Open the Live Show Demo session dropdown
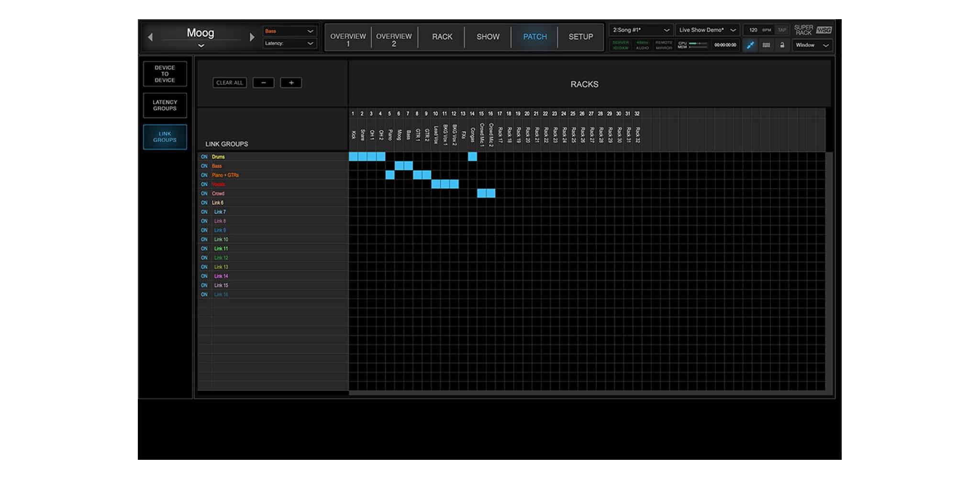Image resolution: width=980 pixels, height=479 pixels. (707, 30)
